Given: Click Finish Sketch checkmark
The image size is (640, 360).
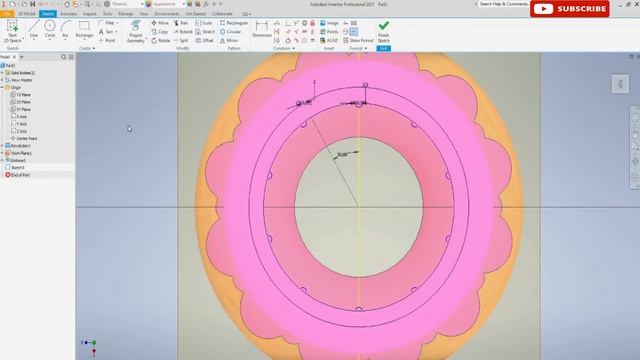Looking at the screenshot, I should [x=383, y=31].
